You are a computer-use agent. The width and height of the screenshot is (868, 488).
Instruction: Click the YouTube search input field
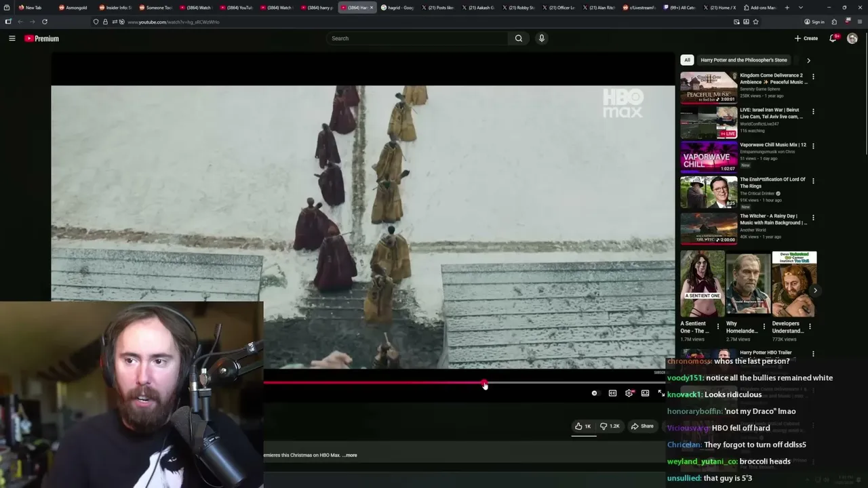[417, 39]
